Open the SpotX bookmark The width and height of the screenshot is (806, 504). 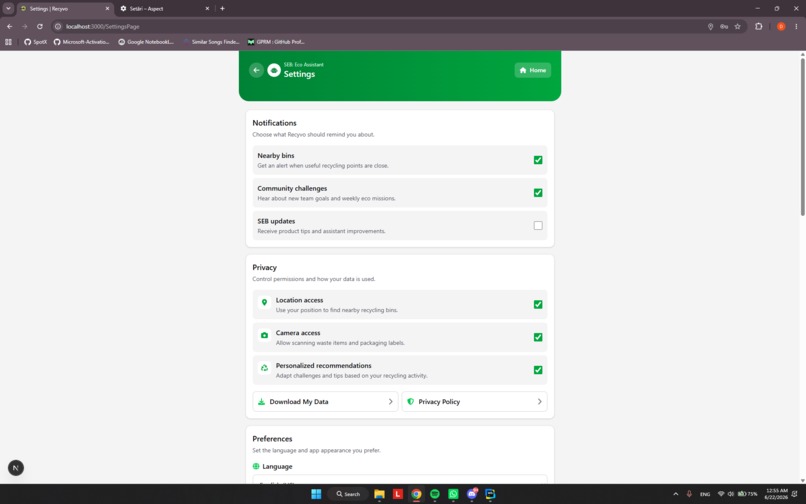point(35,42)
